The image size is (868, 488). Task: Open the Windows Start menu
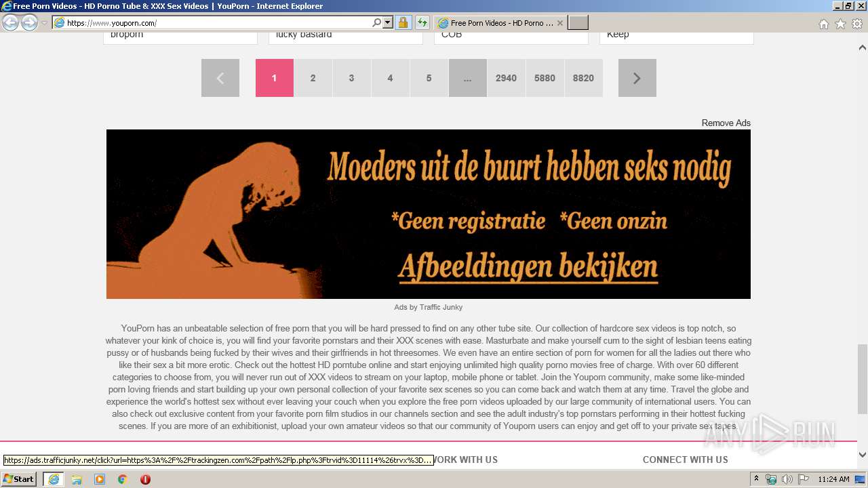[x=19, y=479]
